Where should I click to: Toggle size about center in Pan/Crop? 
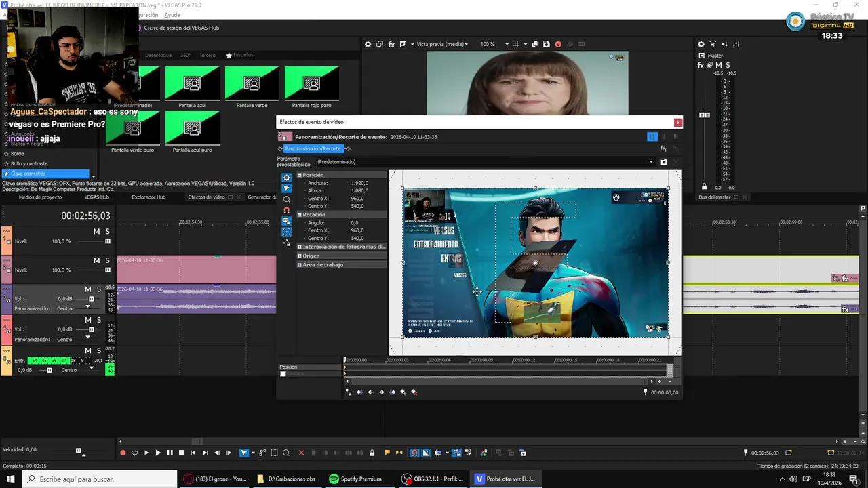pyautogui.click(x=286, y=232)
